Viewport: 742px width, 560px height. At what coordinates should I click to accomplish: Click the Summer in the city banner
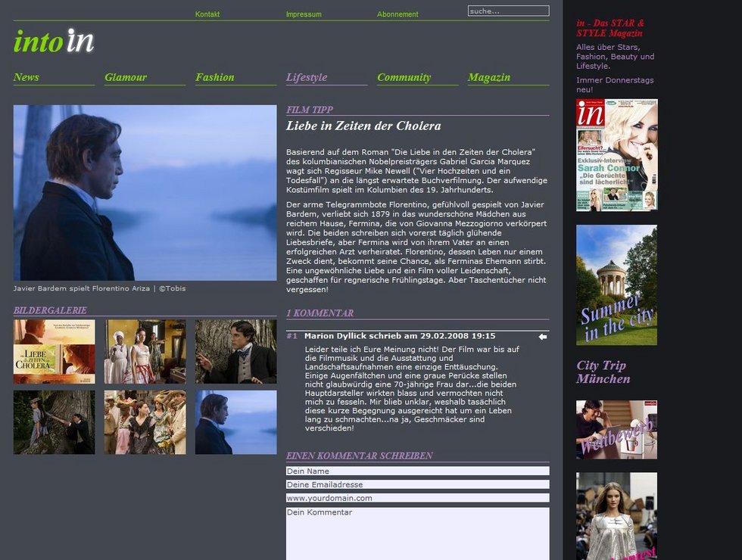(x=616, y=285)
